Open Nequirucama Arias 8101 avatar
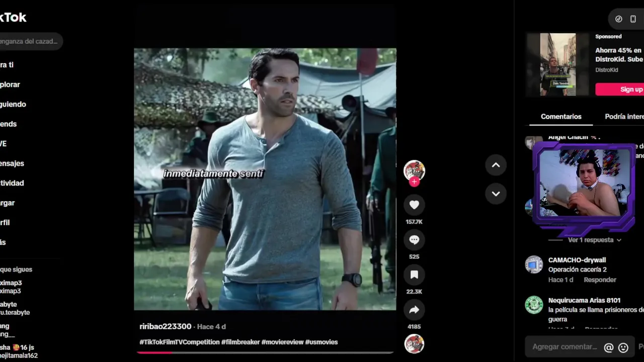Screen dimensions: 644x362 click(x=534, y=305)
